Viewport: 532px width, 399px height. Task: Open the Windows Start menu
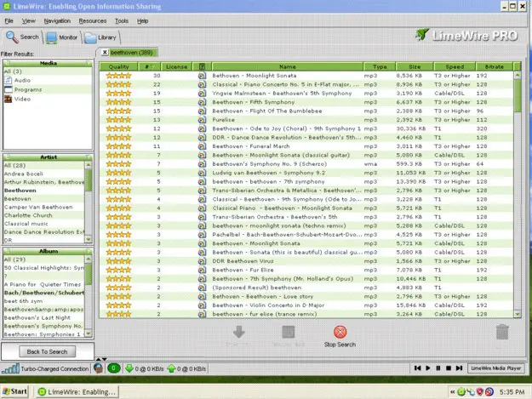tap(15, 391)
